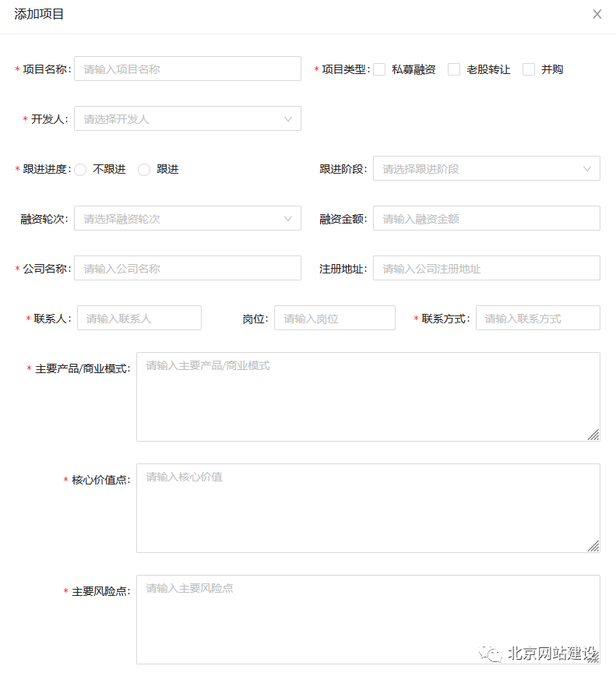This screenshot has width=616, height=680.
Task: Click into the 注册地址 field
Action: [x=486, y=269]
